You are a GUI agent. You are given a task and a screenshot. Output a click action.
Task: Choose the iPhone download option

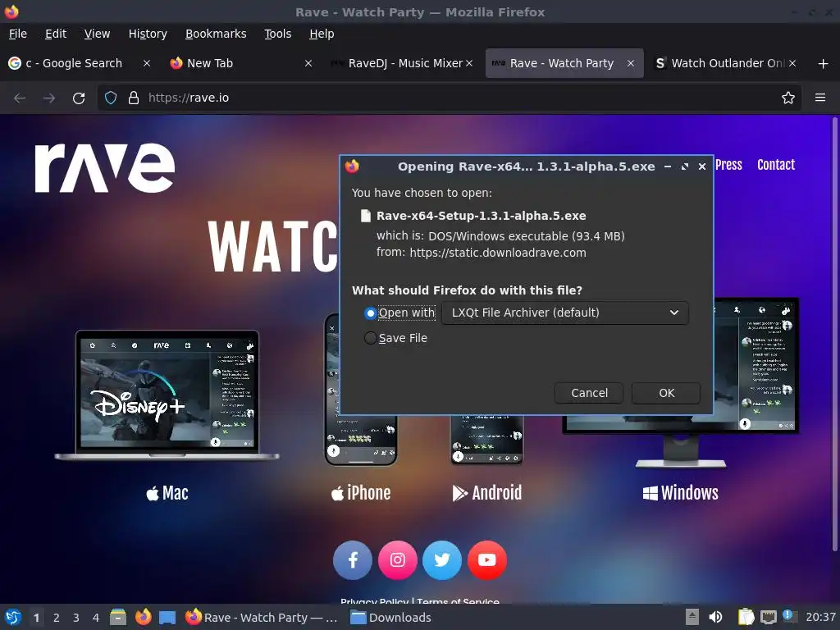point(361,493)
